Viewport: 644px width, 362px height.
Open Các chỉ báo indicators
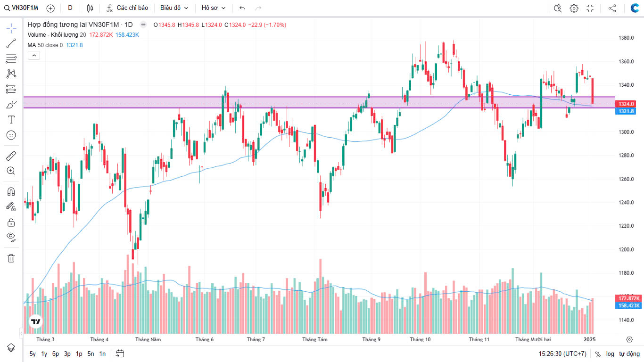(127, 8)
